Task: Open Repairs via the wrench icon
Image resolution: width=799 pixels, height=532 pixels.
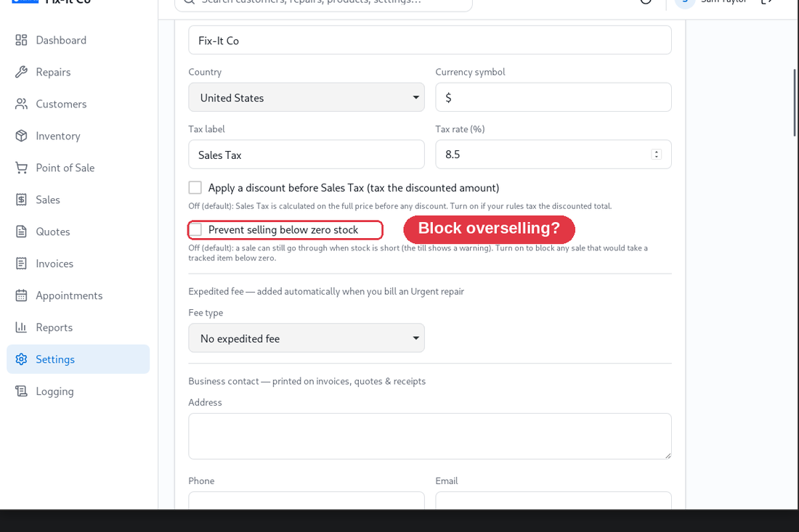Action: [x=21, y=73]
